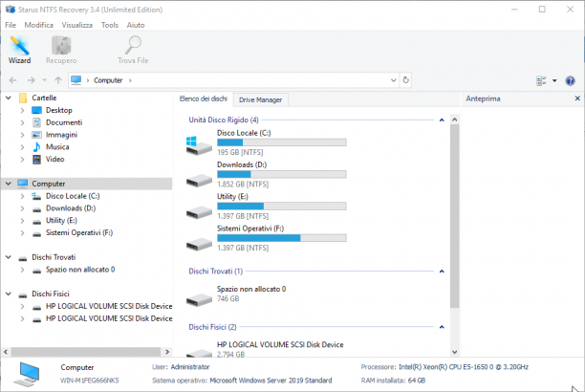Select Downloads (D:) in tree
Screen dimensions: 585x392
point(71,208)
